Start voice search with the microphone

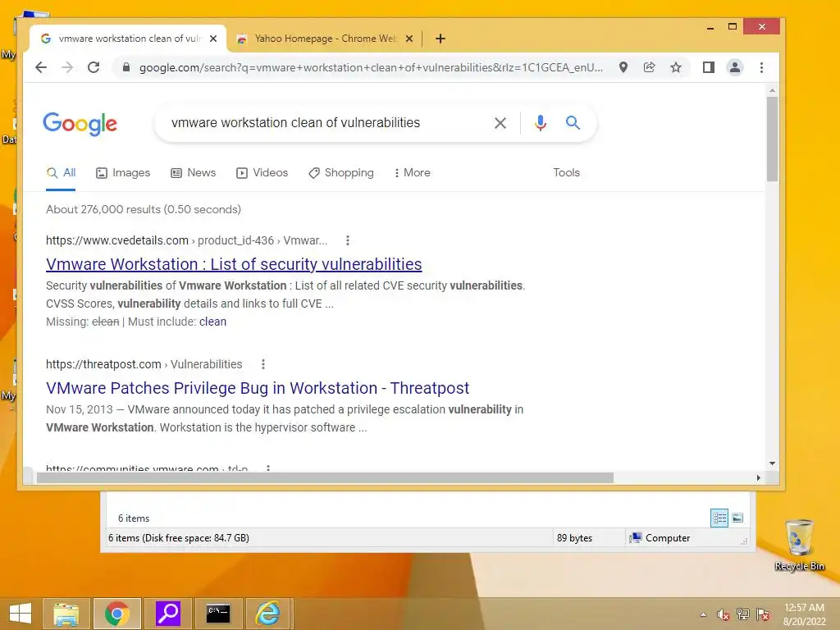pos(541,123)
